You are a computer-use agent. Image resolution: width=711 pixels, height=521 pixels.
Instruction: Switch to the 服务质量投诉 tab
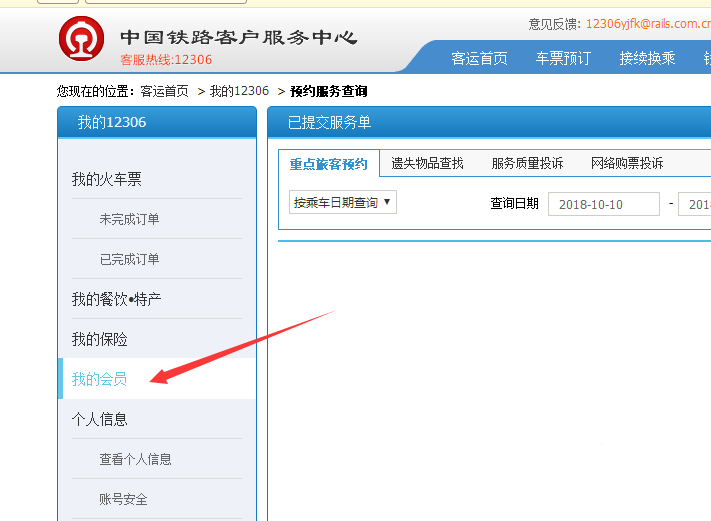pos(527,163)
